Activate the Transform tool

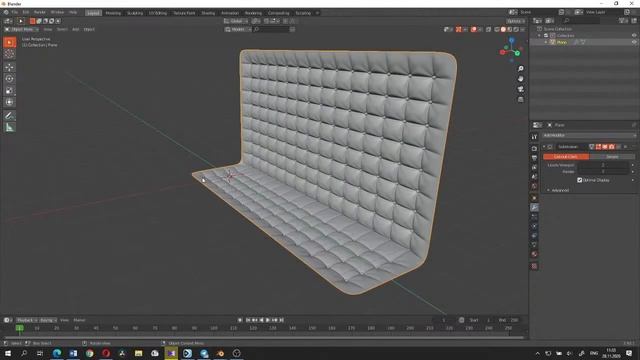(10, 102)
